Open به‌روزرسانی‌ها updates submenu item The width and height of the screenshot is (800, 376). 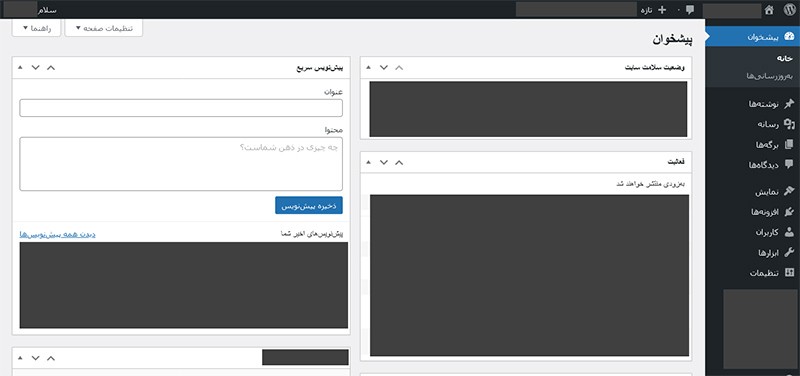[x=770, y=76]
